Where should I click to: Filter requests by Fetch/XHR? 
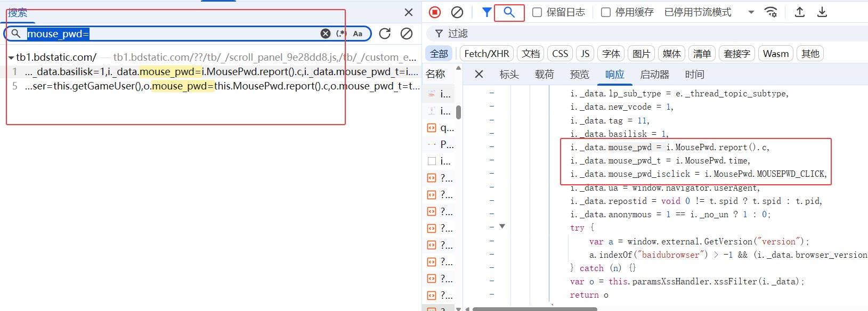tap(486, 54)
